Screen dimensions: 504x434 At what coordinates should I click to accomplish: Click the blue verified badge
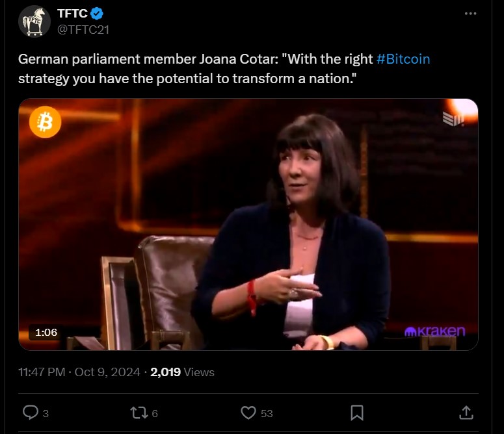(x=97, y=14)
